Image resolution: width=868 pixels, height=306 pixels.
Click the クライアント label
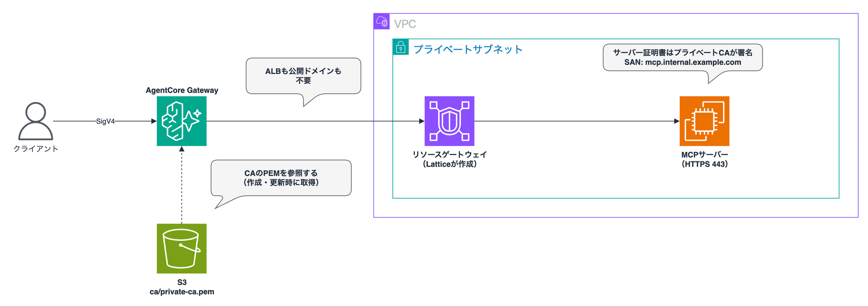click(36, 149)
